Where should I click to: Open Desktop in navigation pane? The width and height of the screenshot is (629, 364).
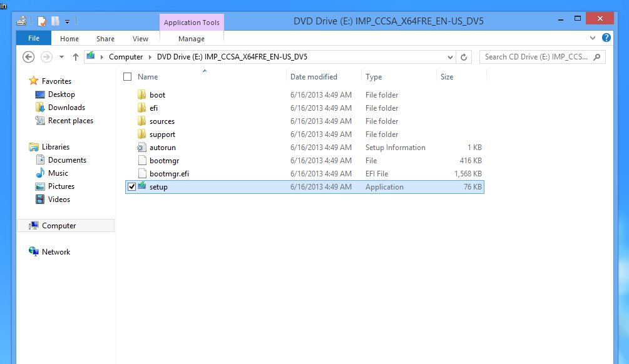(61, 94)
